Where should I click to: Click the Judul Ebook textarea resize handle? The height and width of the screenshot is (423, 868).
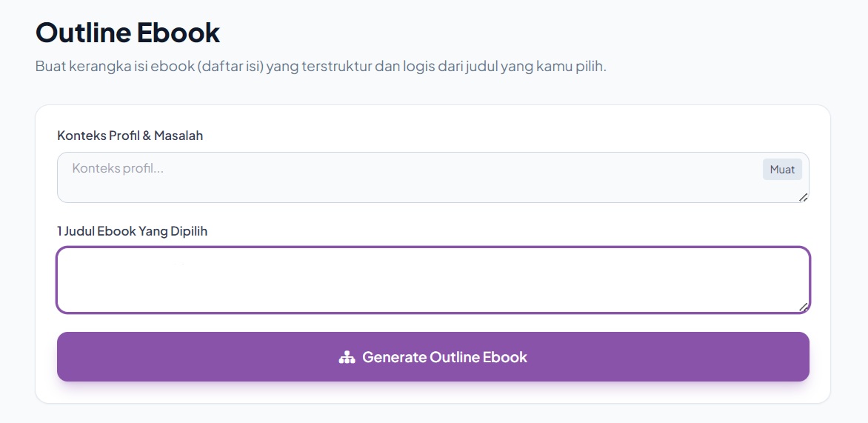click(804, 307)
